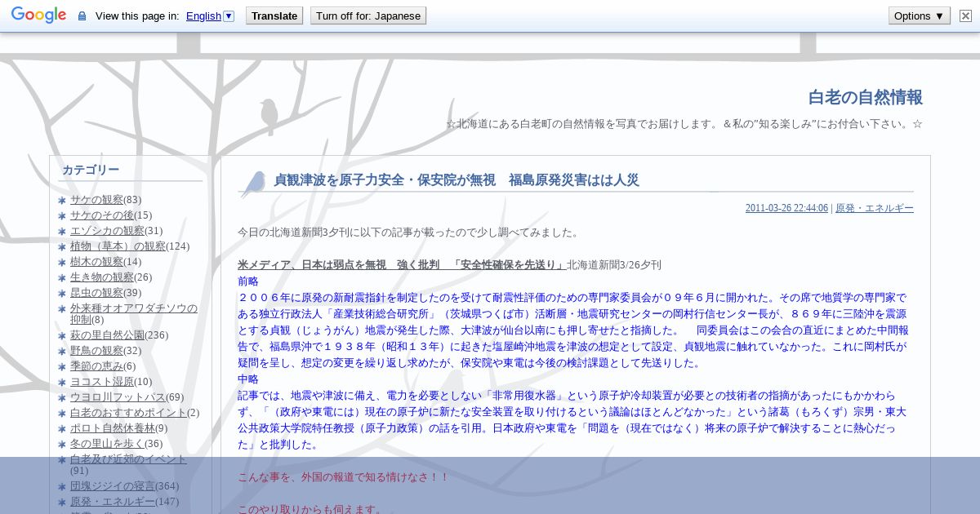Open サケの観察 category
980x514 pixels.
click(x=96, y=200)
